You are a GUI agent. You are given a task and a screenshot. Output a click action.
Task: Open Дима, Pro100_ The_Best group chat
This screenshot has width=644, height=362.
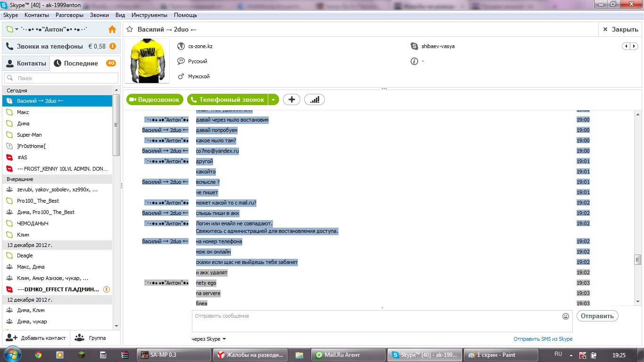[58, 212]
